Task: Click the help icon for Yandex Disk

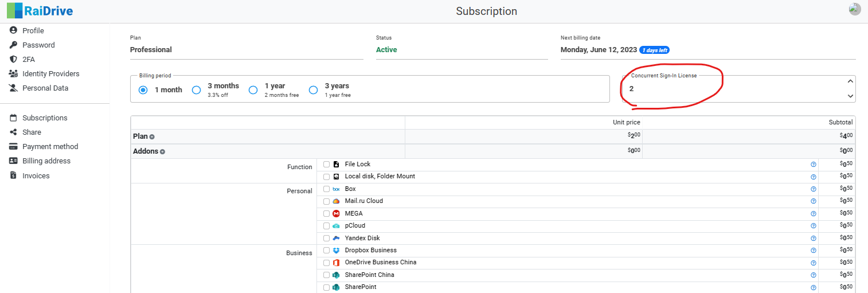Action: (x=813, y=239)
